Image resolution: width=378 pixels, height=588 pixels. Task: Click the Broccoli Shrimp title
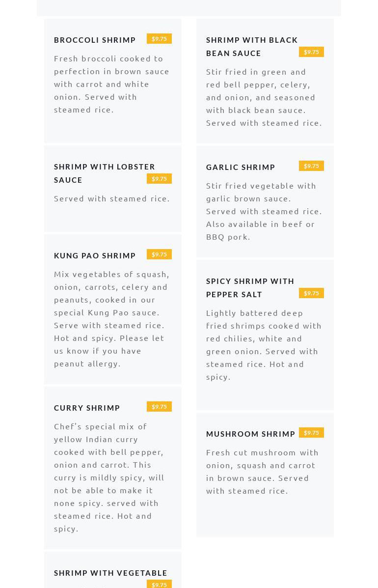click(x=95, y=40)
